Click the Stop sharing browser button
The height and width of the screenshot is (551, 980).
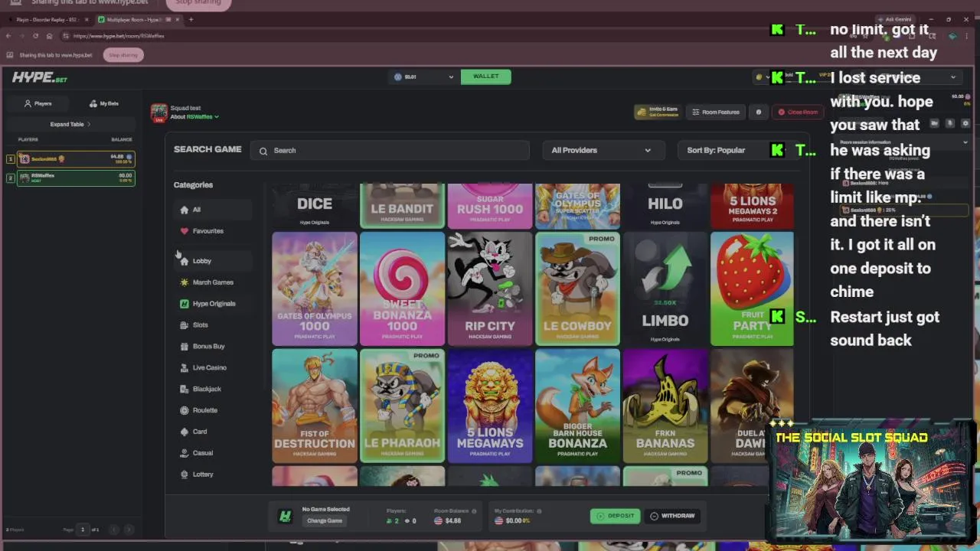[x=122, y=55]
